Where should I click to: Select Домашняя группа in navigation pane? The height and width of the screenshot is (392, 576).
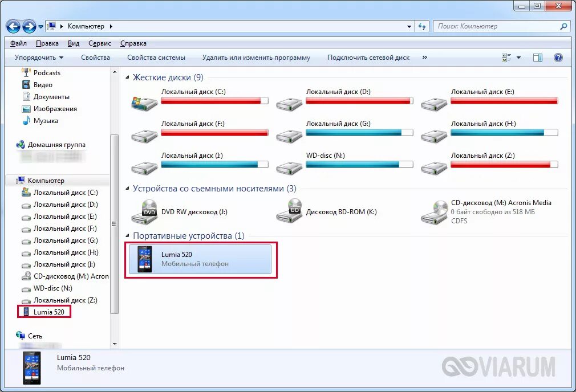click(51, 145)
